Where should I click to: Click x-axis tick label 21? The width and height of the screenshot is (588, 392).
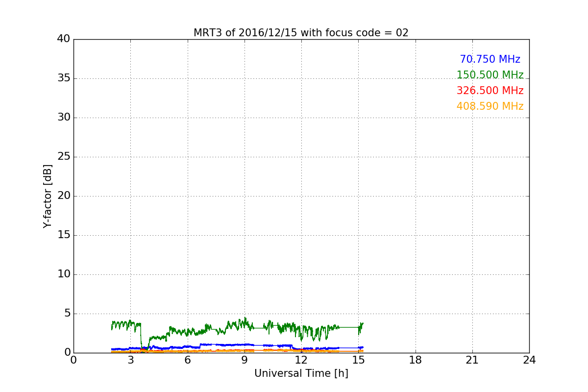click(x=472, y=360)
